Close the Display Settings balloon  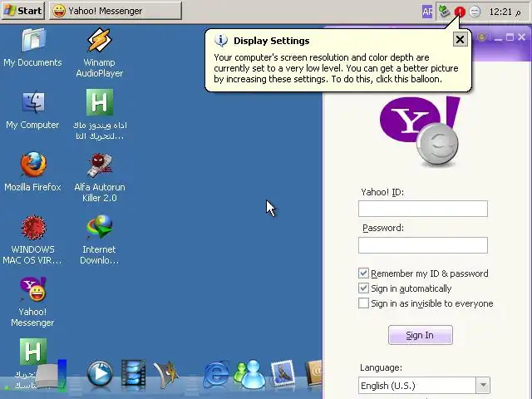(x=460, y=40)
